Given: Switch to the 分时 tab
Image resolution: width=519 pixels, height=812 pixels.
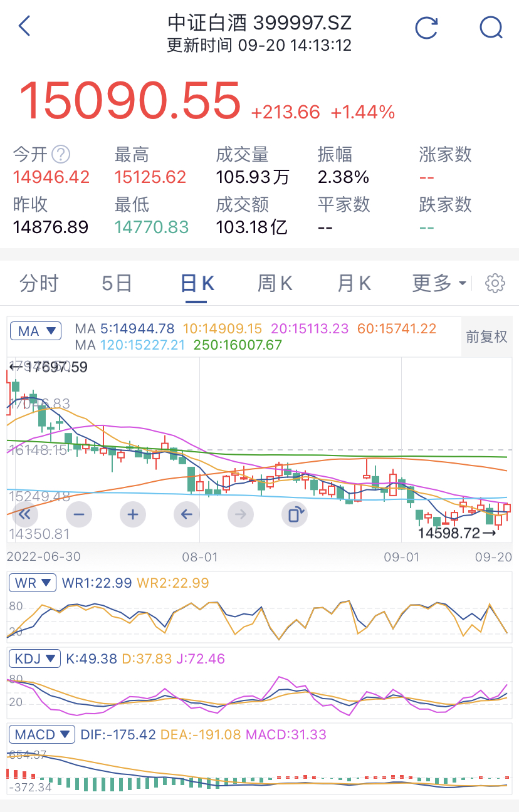Looking at the screenshot, I should coord(39,283).
